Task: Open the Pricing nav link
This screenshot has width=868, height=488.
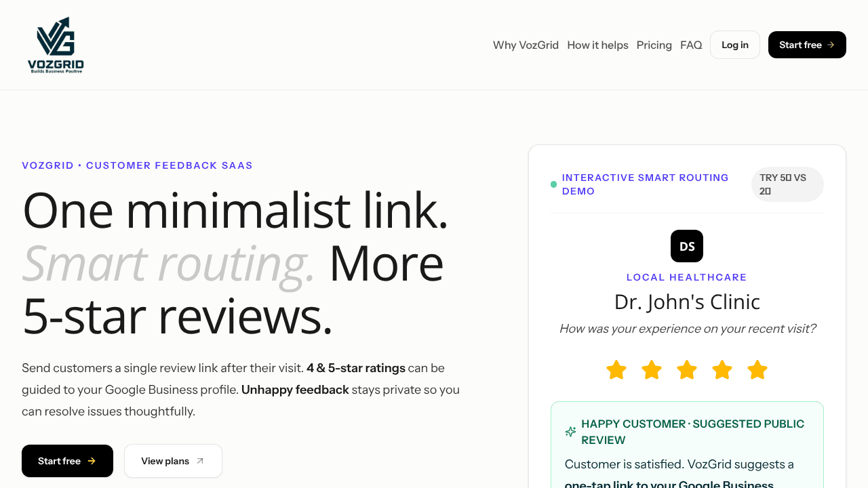Action: 654,45
